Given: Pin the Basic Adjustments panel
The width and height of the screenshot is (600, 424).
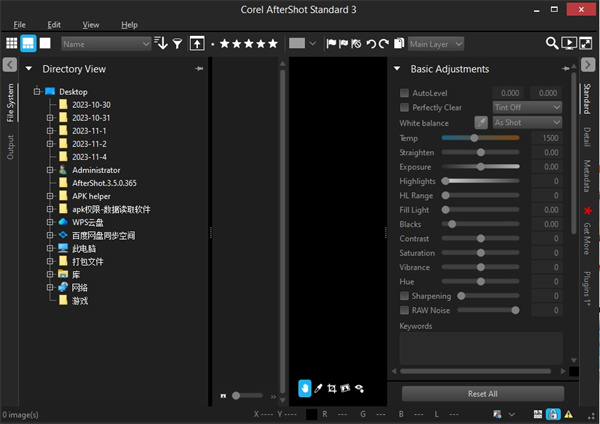Looking at the screenshot, I should (x=566, y=68).
